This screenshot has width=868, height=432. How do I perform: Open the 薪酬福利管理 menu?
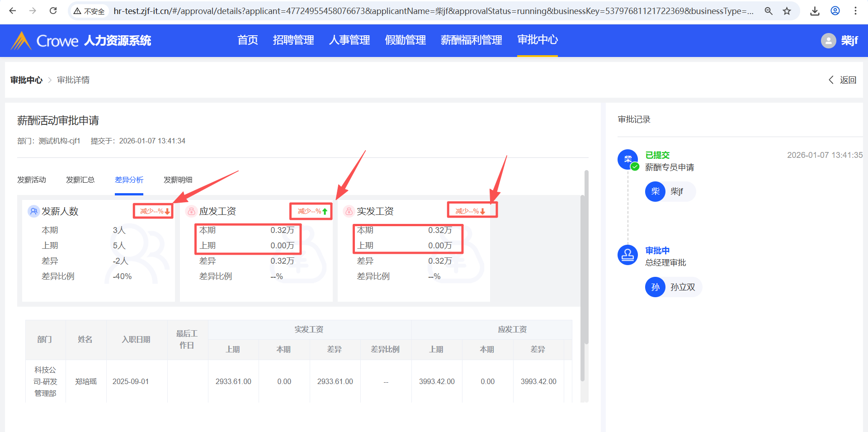coord(472,40)
